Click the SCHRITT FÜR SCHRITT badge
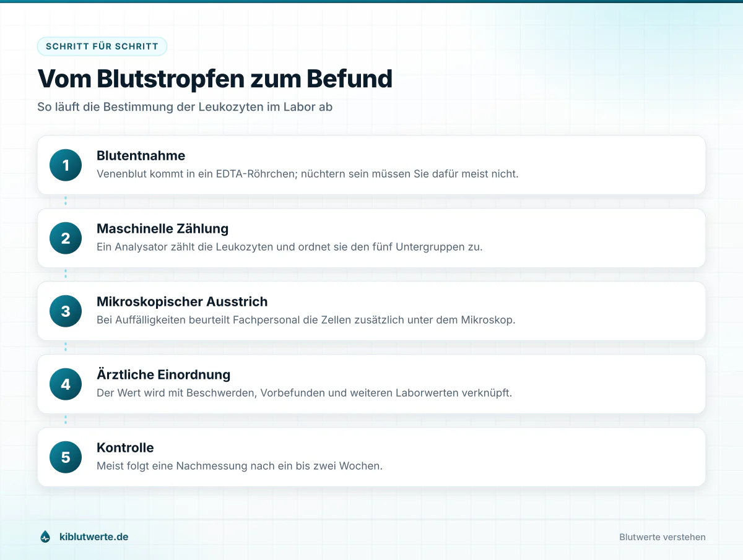This screenshot has width=743, height=560. coord(102,46)
